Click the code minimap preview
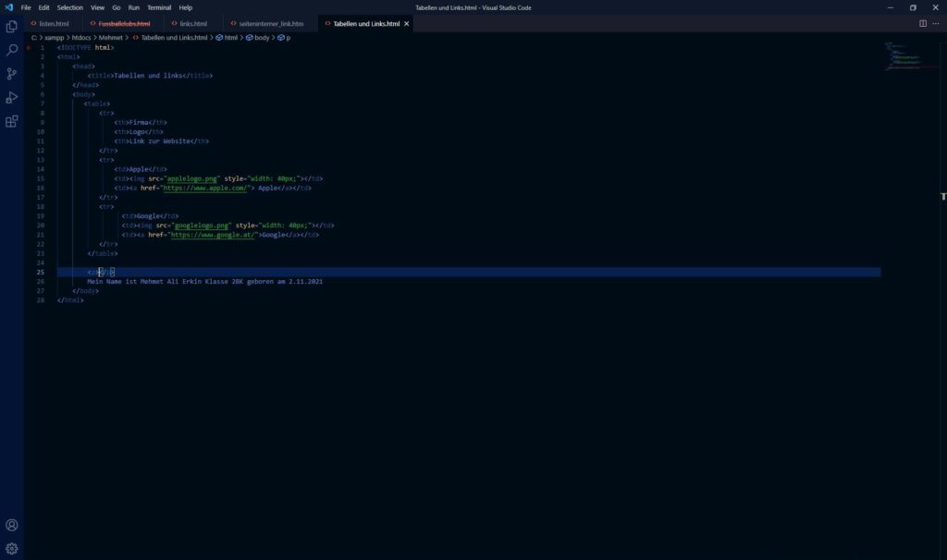Screen dimensions: 947x560 click(902, 55)
